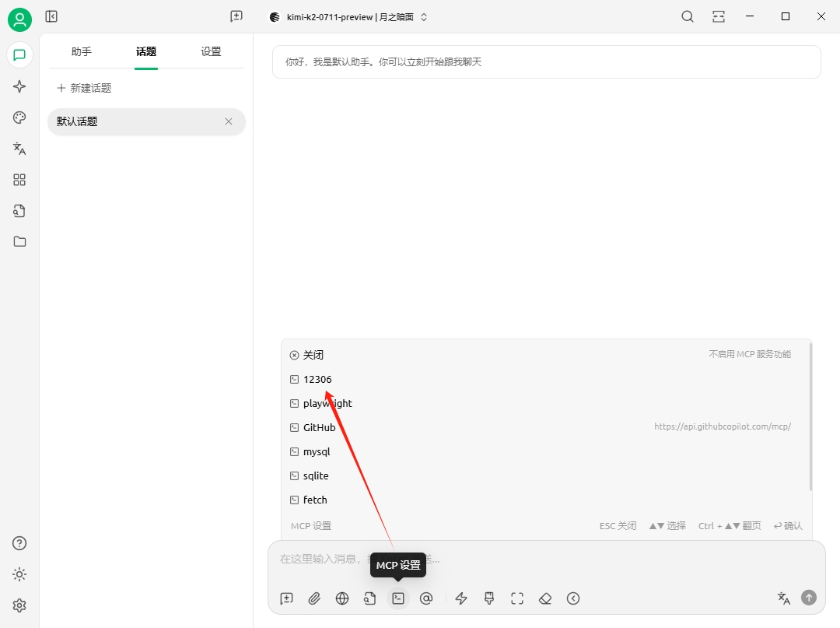Delete the 默认话题 topic with its X
840x628 pixels.
(x=229, y=121)
